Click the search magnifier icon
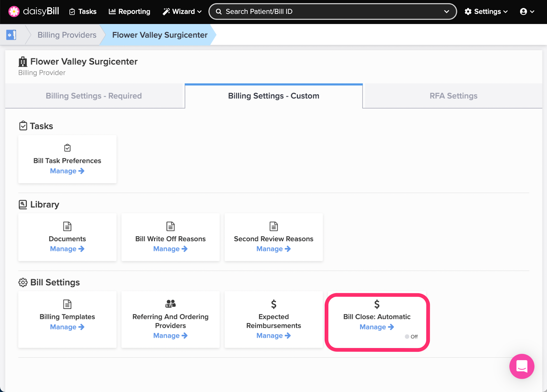The height and width of the screenshot is (392, 547). (219, 12)
